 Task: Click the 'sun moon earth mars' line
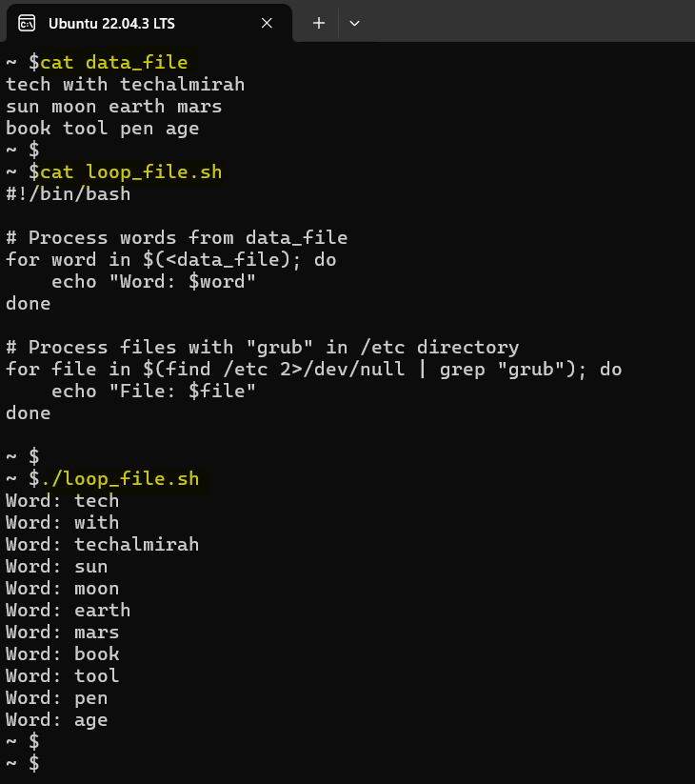[113, 107]
